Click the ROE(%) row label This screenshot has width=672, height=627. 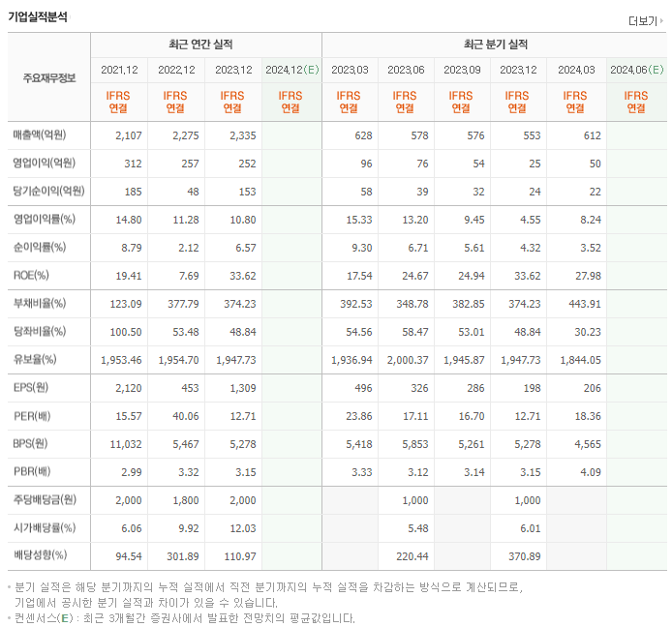point(31,275)
